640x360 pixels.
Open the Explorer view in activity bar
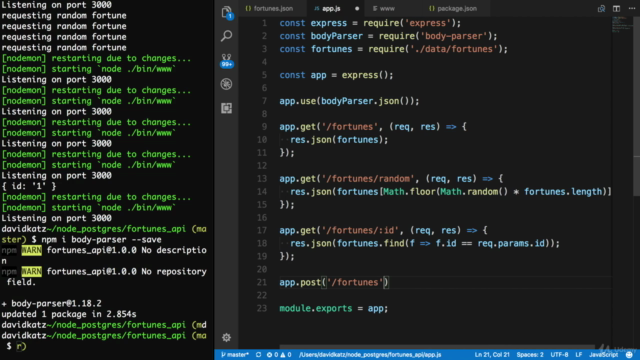click(x=227, y=12)
